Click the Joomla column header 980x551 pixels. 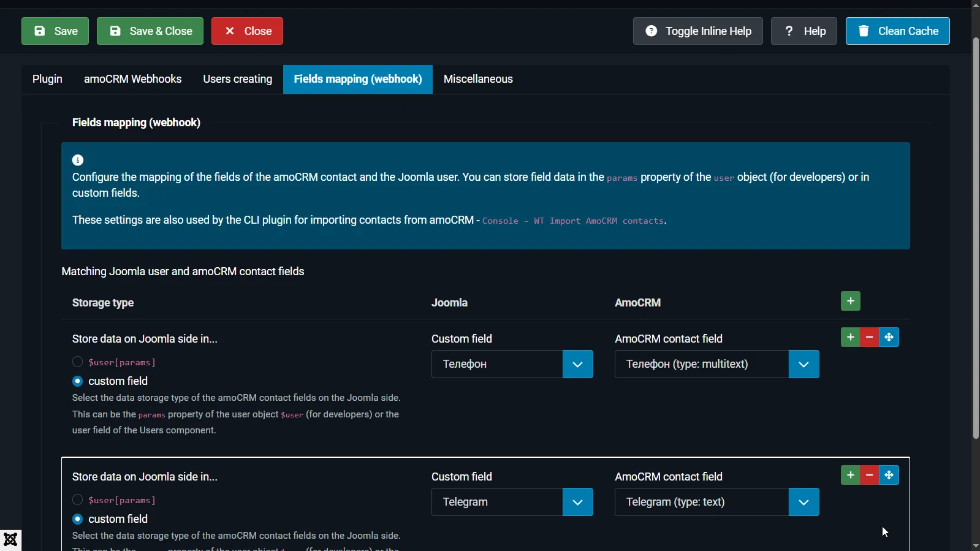[x=449, y=303]
